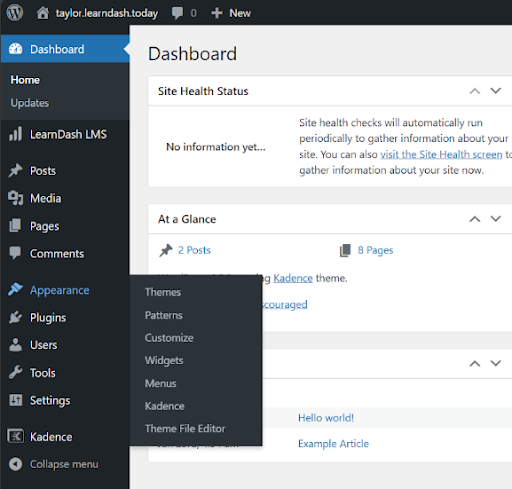The image size is (512, 489).
Task: Click pages icon beside 8 Pages
Action: tap(345, 250)
